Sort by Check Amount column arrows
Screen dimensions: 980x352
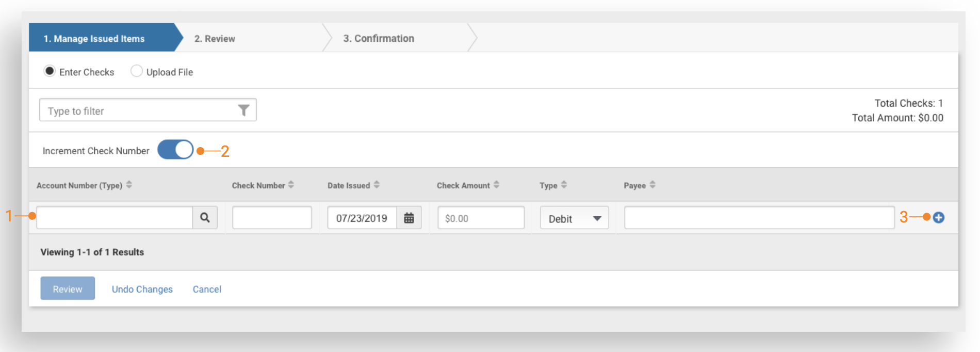point(496,185)
